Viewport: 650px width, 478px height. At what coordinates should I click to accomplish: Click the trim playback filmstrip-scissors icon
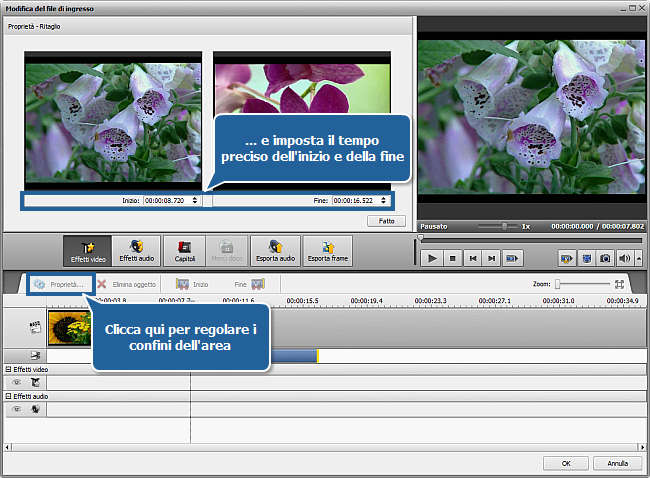567,259
